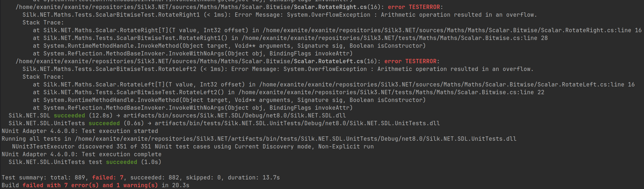644x189 pixels.
Task: Open tests Scalar.Bitwise.cs:line 22 stack path
Action: click(x=391, y=92)
